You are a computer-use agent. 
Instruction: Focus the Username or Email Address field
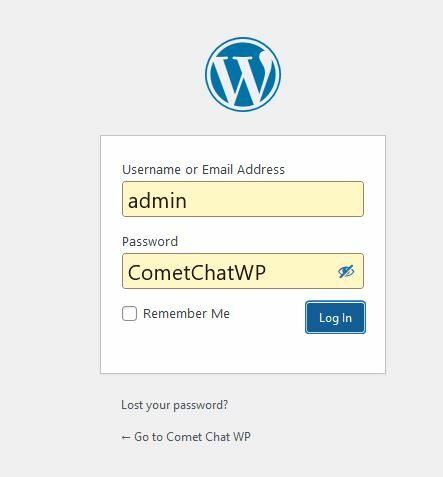tap(243, 199)
